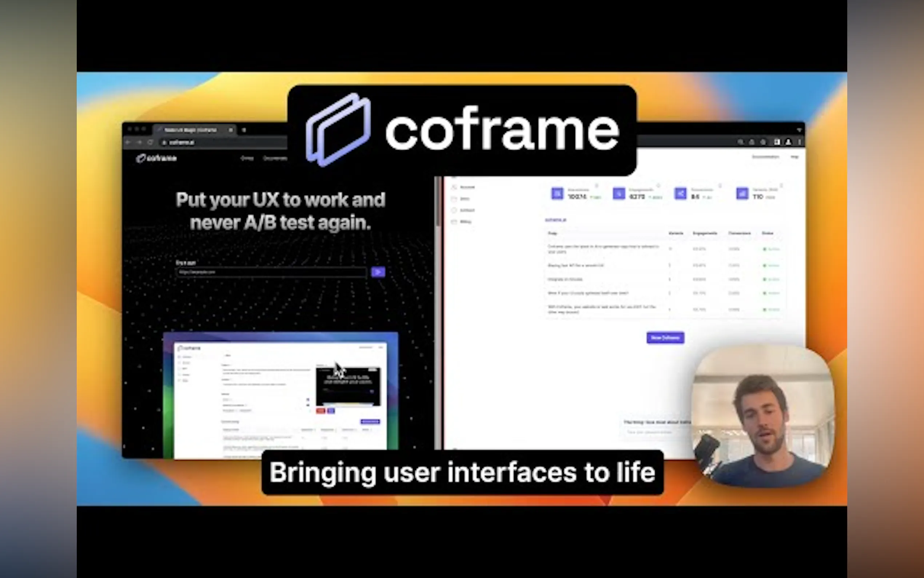Click the first purple stat card icon

pos(557,193)
